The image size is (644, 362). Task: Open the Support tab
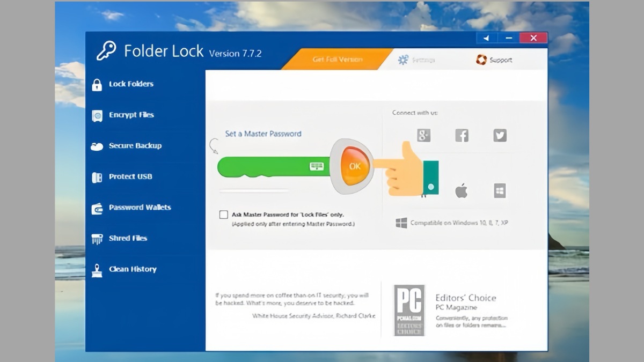(x=494, y=60)
